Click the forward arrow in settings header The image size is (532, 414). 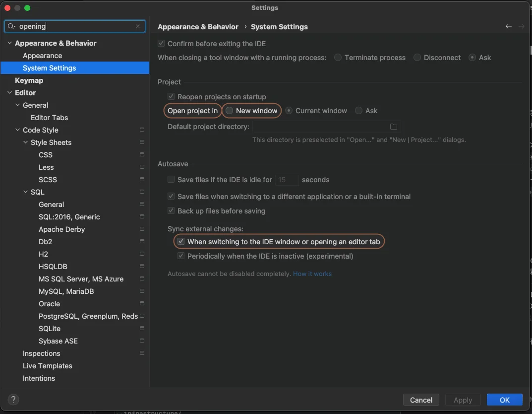pos(522,26)
